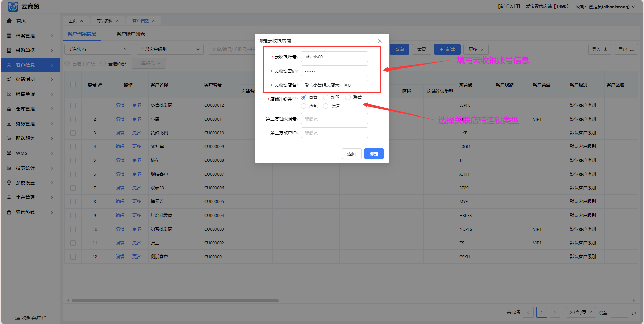Image resolution: width=644 pixels, height=324 pixels.
Task: Select the 加盟 radio button
Action: pos(326,97)
